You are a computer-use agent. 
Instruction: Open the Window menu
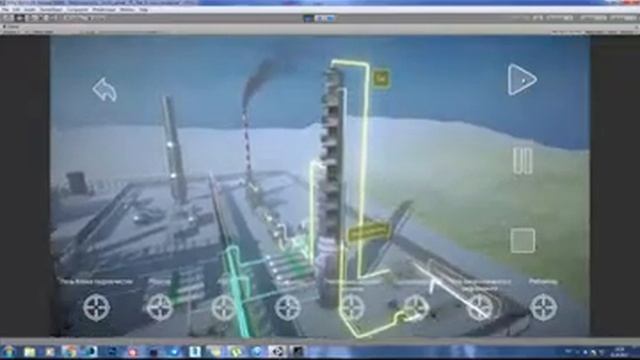(x=127, y=9)
